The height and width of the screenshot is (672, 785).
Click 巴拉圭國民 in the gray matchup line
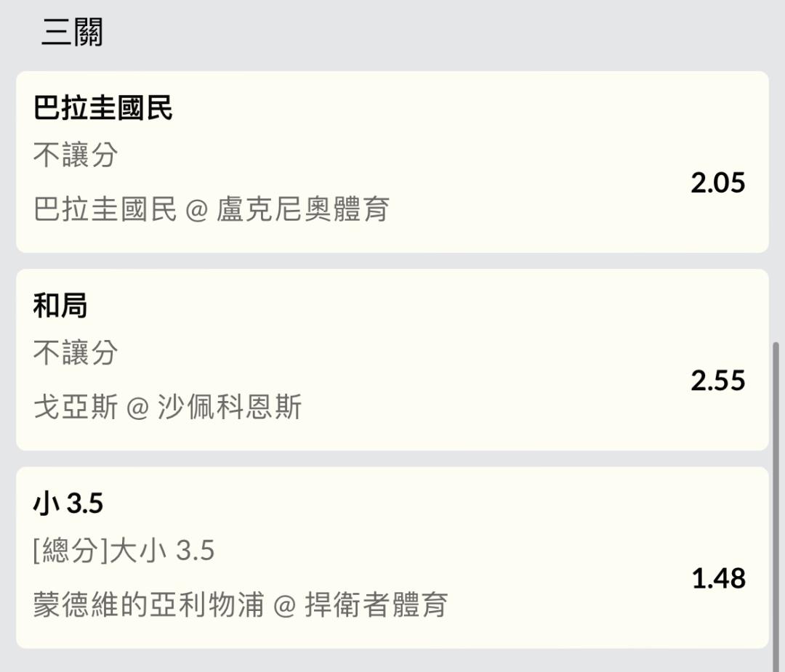[x=105, y=209]
